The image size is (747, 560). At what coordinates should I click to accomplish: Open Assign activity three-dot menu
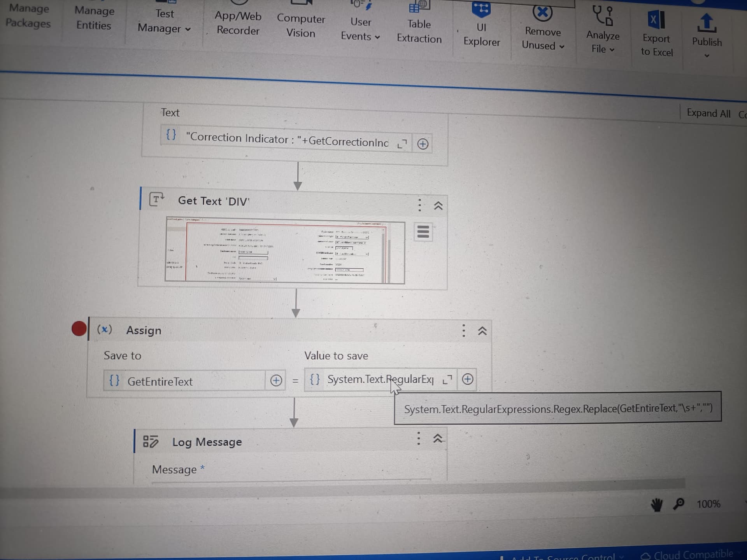coord(463,331)
